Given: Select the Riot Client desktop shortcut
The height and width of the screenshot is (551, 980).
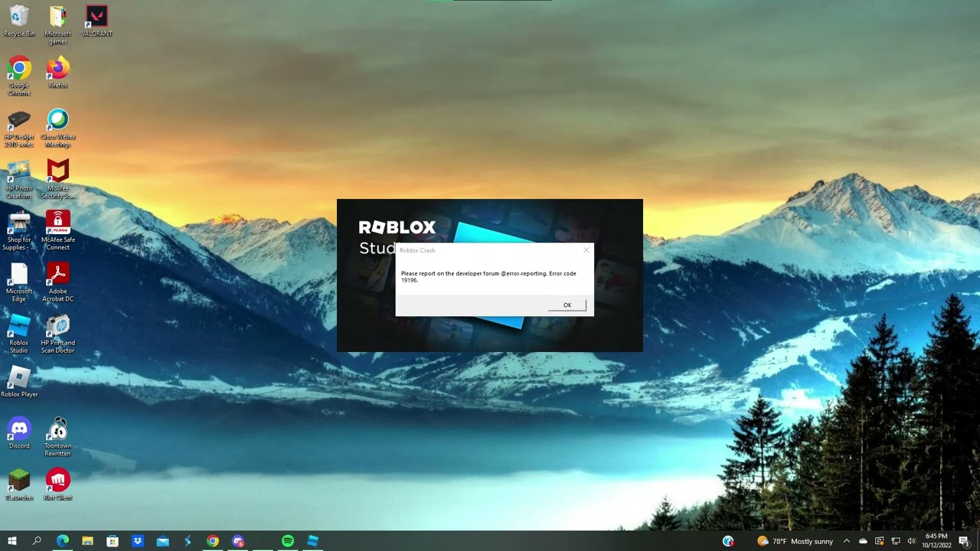Looking at the screenshot, I should 58,485.
